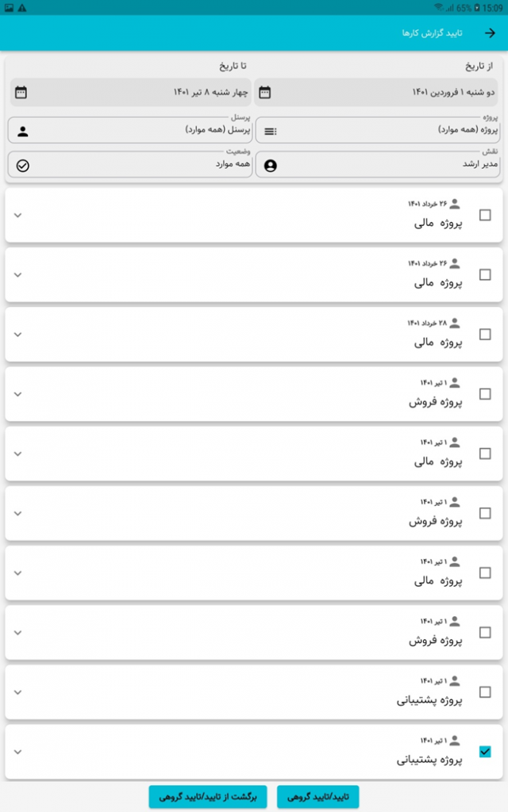The width and height of the screenshot is (508, 812).
Task: Tap the list icon in پروژه field
Action: (x=270, y=132)
